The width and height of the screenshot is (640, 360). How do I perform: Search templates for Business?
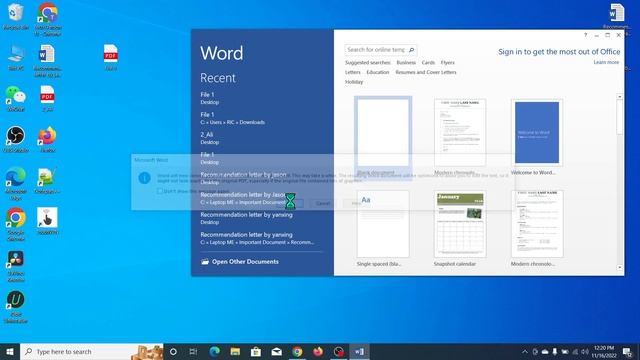pos(406,62)
